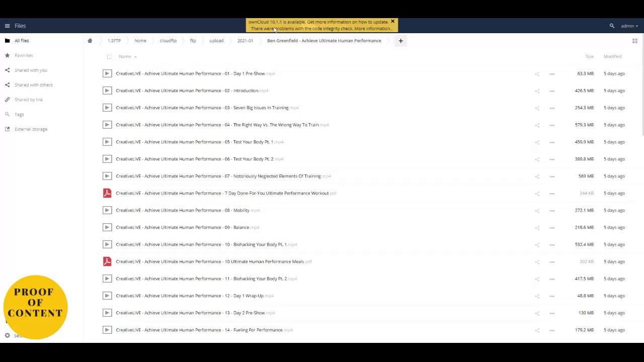Navigate to home breadcrumb folder
Image resolution: width=644 pixels, height=362 pixels.
point(140,41)
